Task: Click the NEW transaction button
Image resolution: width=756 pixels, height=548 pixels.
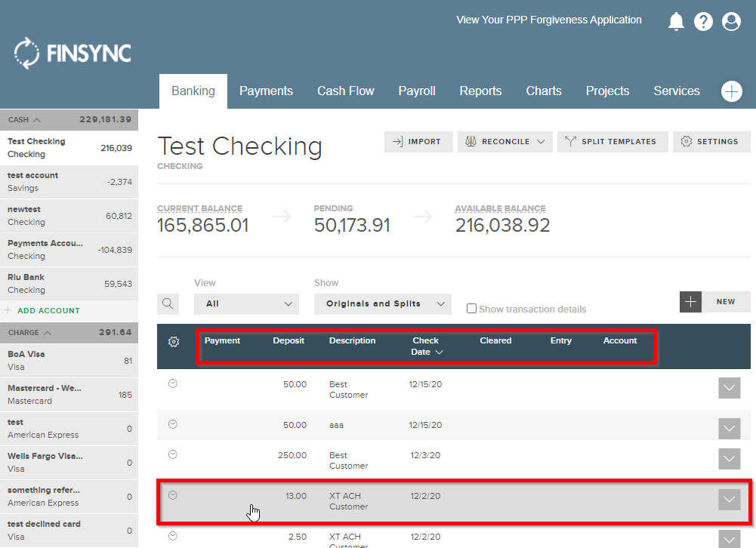Action: coord(726,302)
